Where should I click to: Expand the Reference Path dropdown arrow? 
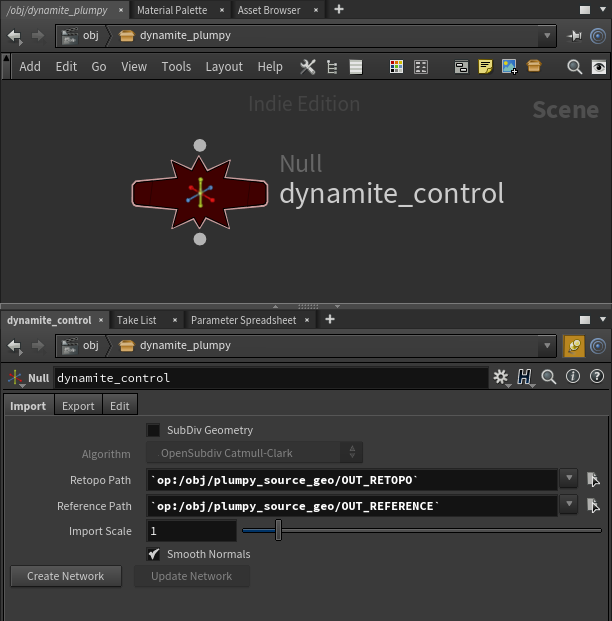tap(568, 506)
